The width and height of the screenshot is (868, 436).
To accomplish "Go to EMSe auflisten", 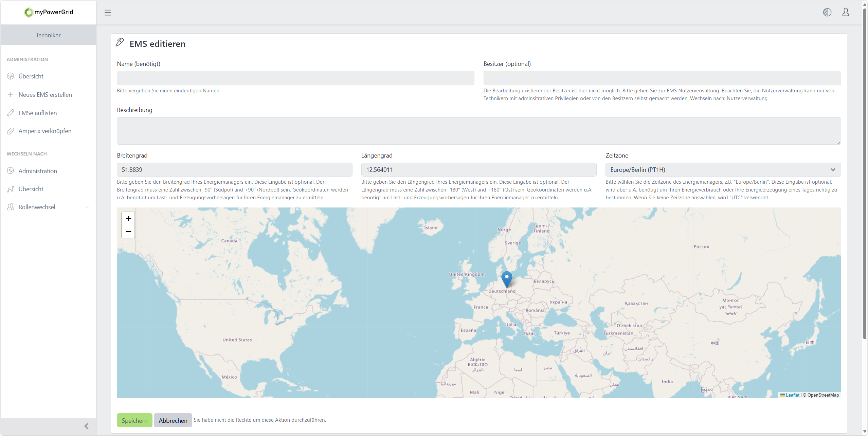I will (38, 113).
